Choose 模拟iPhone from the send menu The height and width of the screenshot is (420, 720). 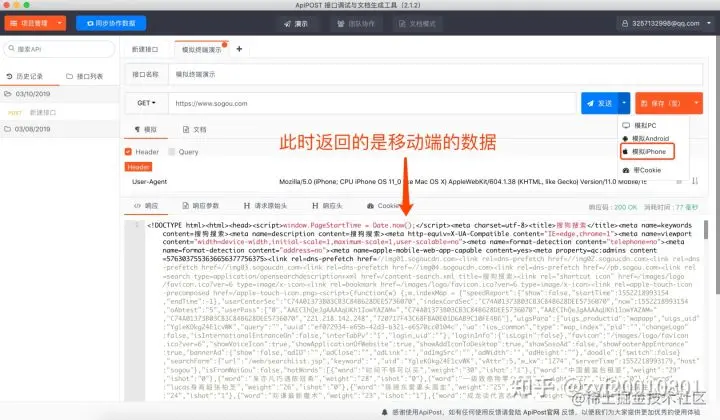tap(647, 151)
